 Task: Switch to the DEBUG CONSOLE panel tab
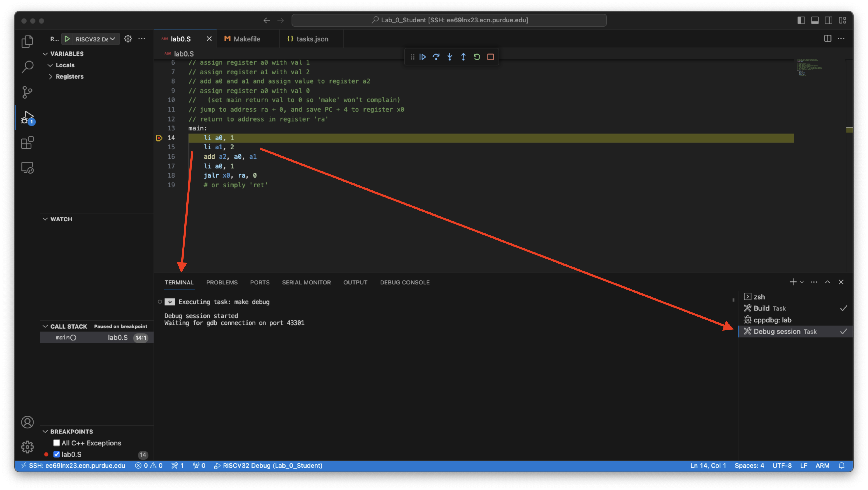click(405, 282)
